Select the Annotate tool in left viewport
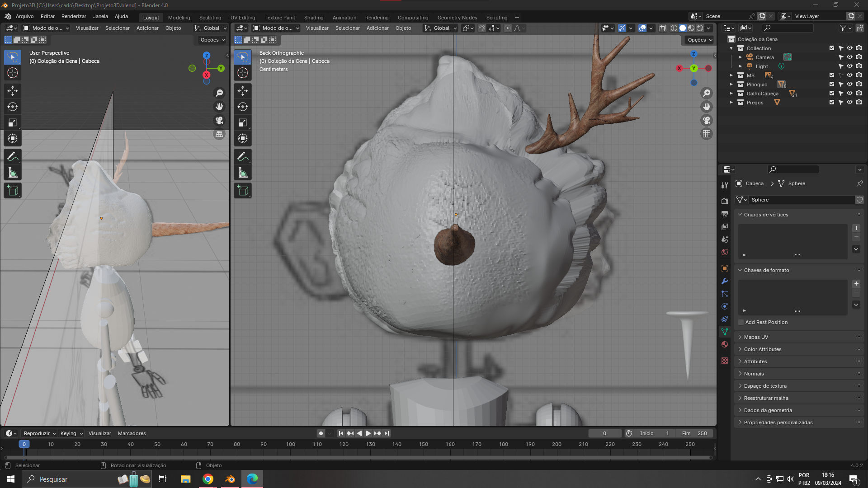 point(13,157)
